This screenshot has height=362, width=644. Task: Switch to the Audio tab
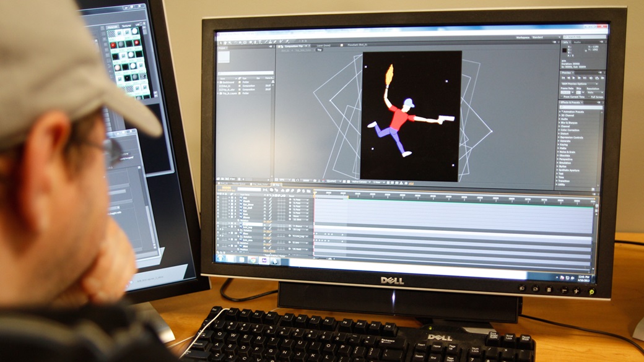pyautogui.click(x=577, y=42)
